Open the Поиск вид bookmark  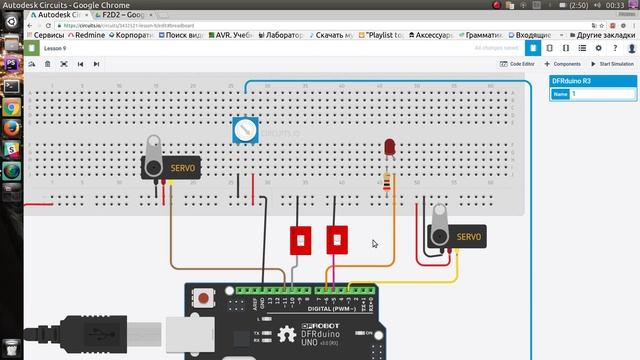tap(180, 35)
